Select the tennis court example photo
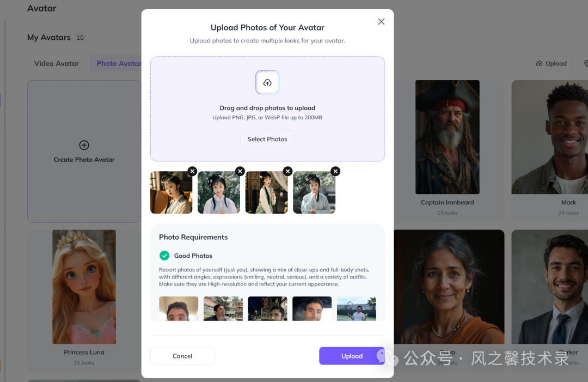Viewport: 588px width, 382px height. pyautogui.click(x=357, y=308)
